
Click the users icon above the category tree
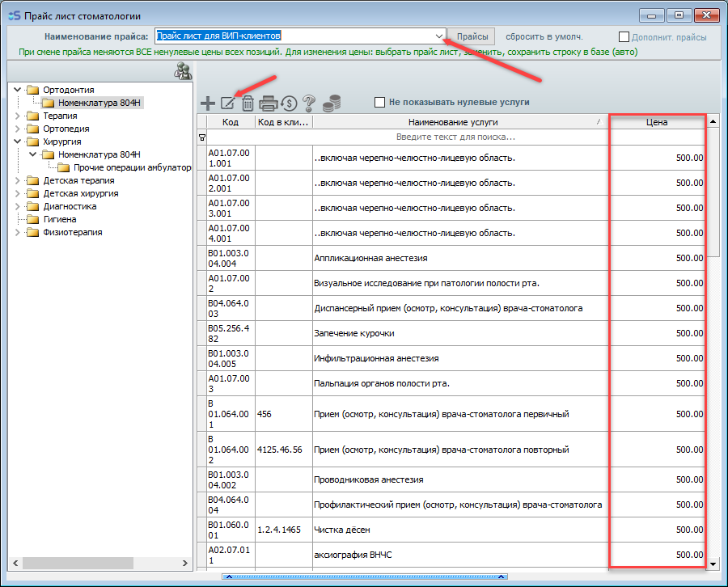pyautogui.click(x=183, y=72)
